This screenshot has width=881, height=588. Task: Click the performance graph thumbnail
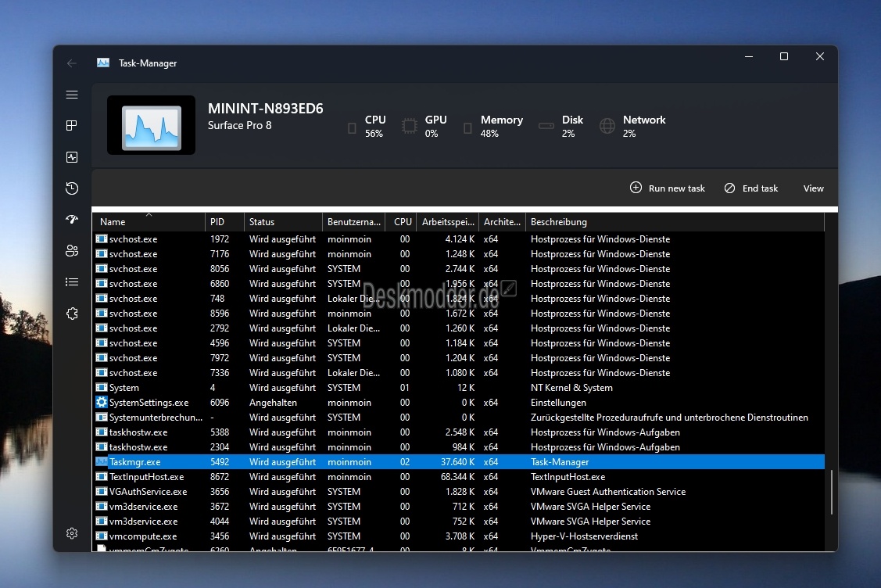click(151, 125)
